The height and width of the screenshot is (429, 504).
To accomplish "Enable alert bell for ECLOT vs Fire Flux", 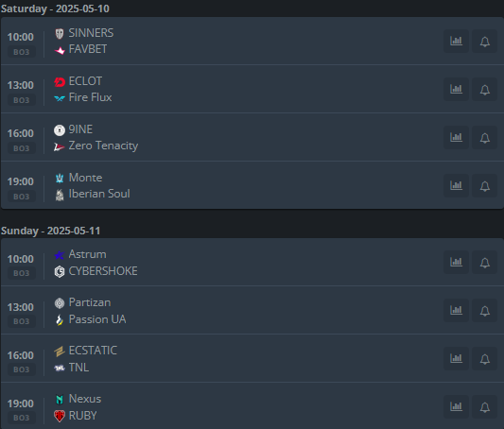I will pos(485,89).
